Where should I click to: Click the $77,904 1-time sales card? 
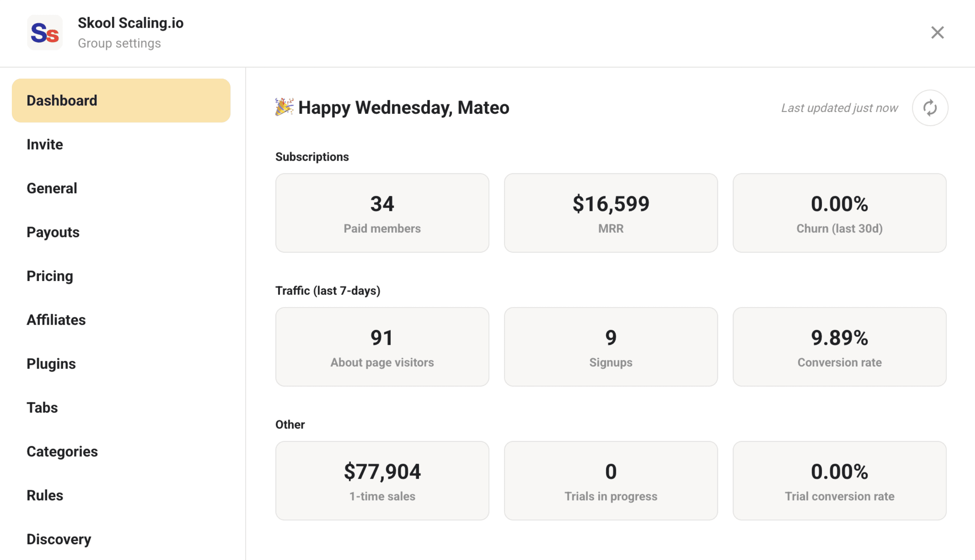click(382, 480)
